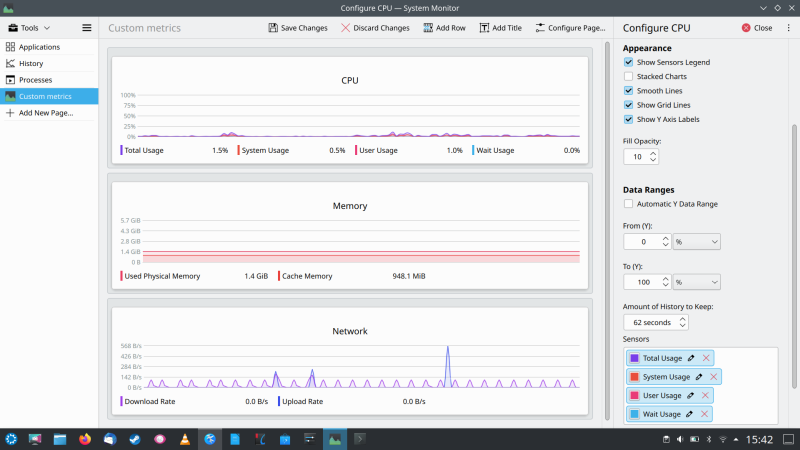This screenshot has width=800, height=450.
Task: Turn on Automatic Y Data Range
Action: 628,204
